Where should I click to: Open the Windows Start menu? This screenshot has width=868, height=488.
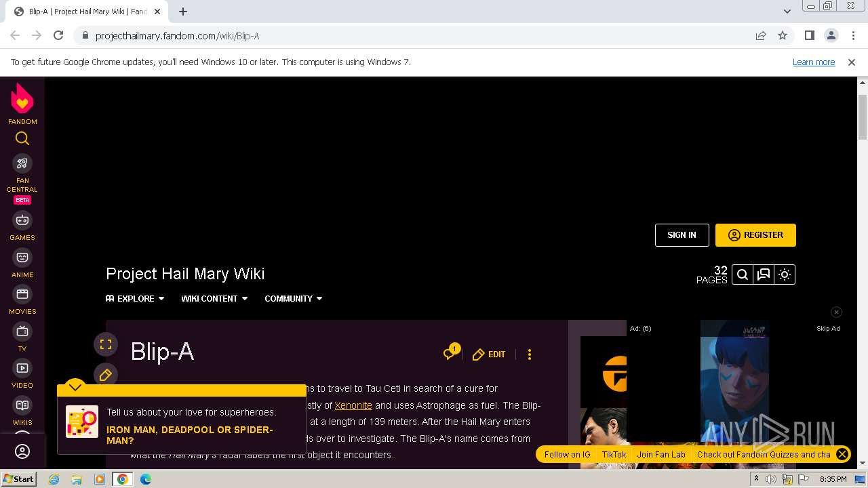coord(19,479)
